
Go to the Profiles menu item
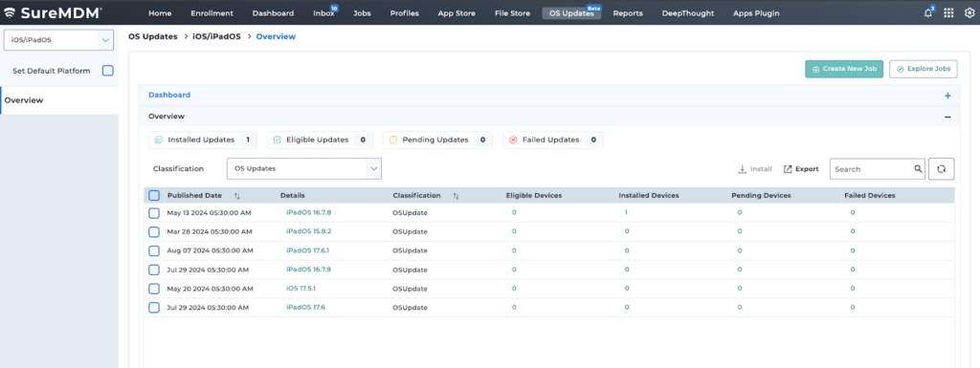tap(405, 13)
